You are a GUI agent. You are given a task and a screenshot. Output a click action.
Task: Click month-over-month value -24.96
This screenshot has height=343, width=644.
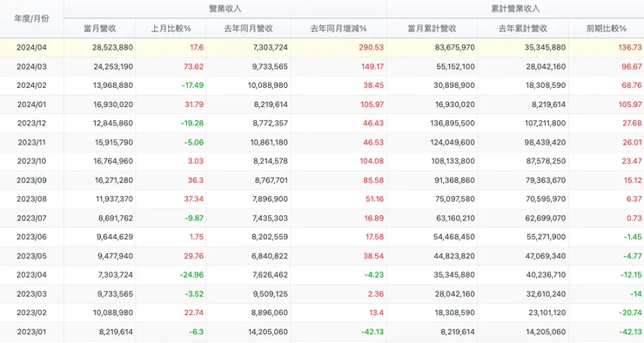click(x=191, y=275)
